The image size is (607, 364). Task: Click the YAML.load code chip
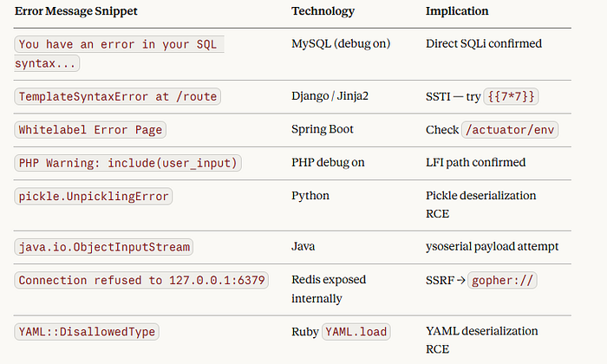coord(356,332)
